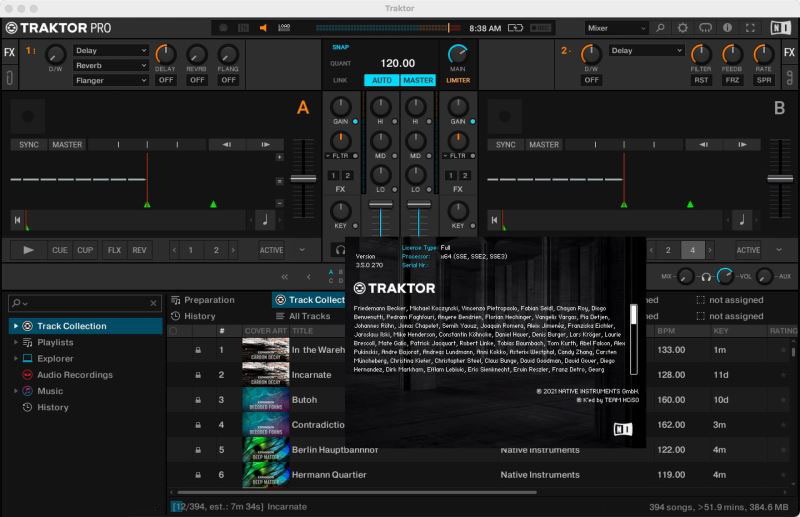Click Deck B tempo fader
800x517 pixels.
(780, 179)
